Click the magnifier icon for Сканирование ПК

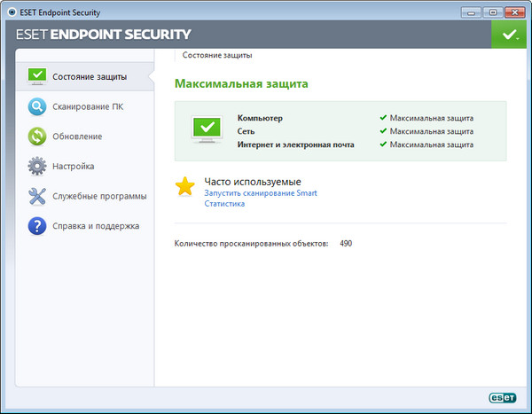click(x=36, y=107)
